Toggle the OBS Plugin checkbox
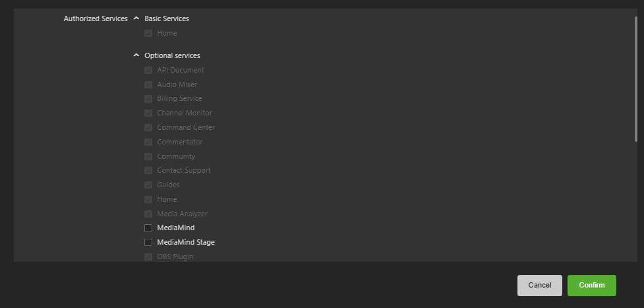Image resolution: width=644 pixels, height=308 pixels. [x=148, y=257]
